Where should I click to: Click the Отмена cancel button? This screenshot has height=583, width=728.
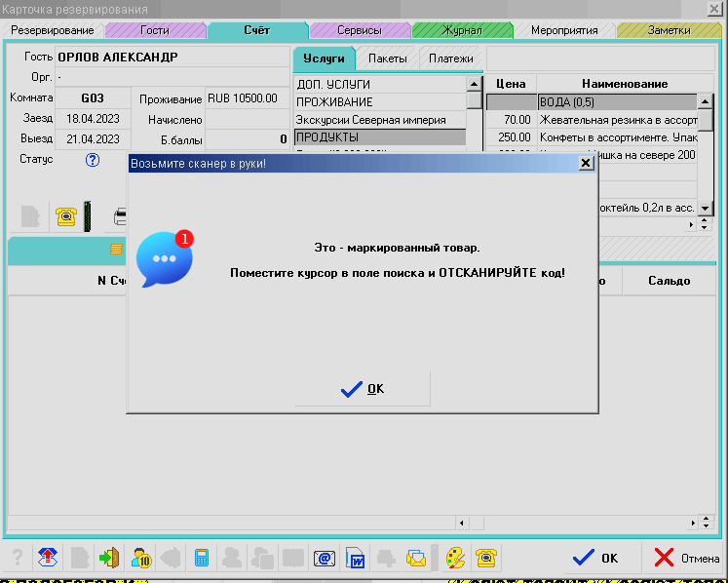click(x=685, y=558)
